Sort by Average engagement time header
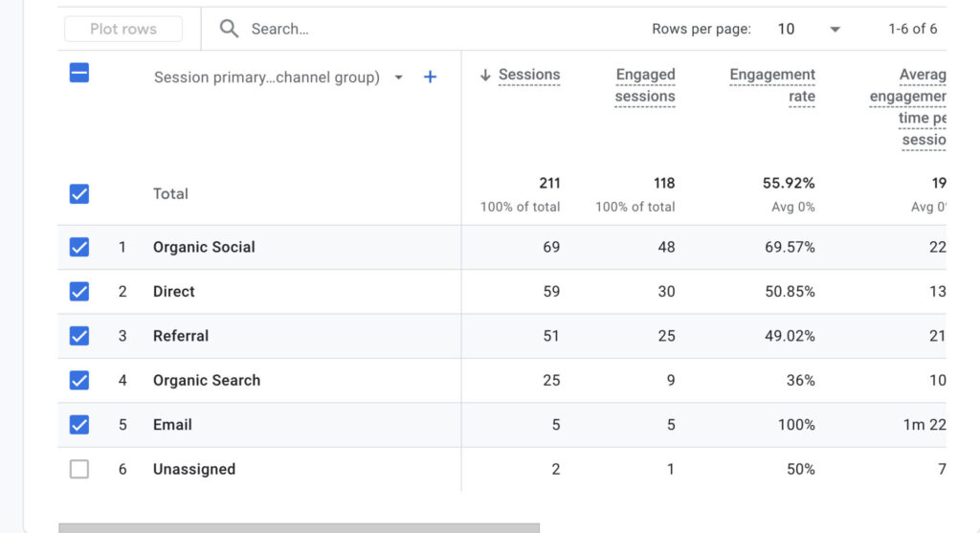Viewport: 980px width, 533px height. pos(908,107)
